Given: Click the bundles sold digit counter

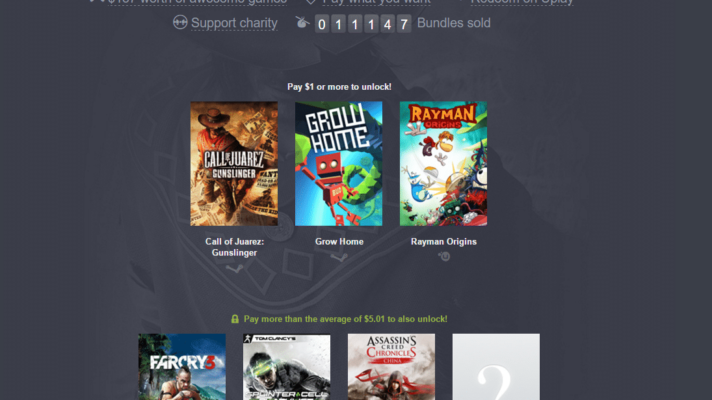Looking at the screenshot, I should click(363, 24).
